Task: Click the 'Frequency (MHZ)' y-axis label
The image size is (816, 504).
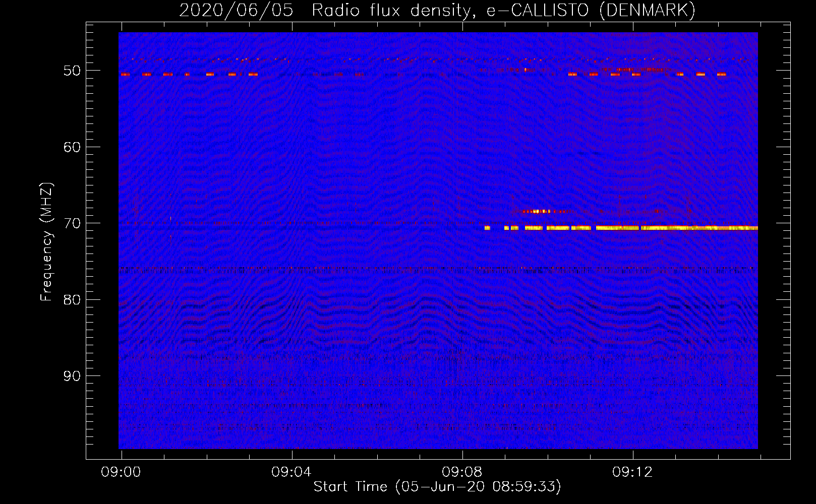Action: tap(46, 242)
